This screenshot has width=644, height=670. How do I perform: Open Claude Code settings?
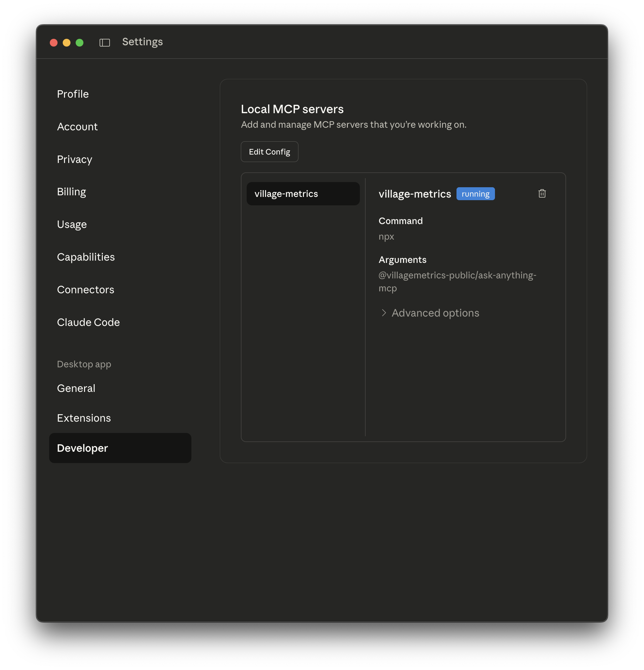coord(88,322)
